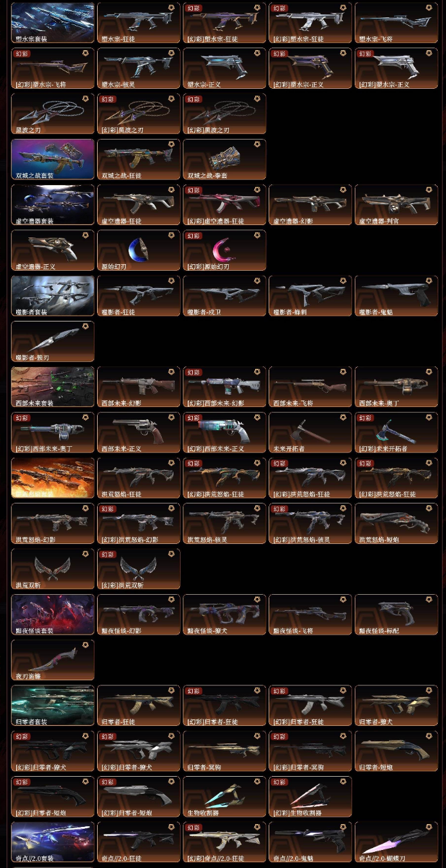Open the 双城之战套装 bundle
446x868 pixels.
pos(53,160)
